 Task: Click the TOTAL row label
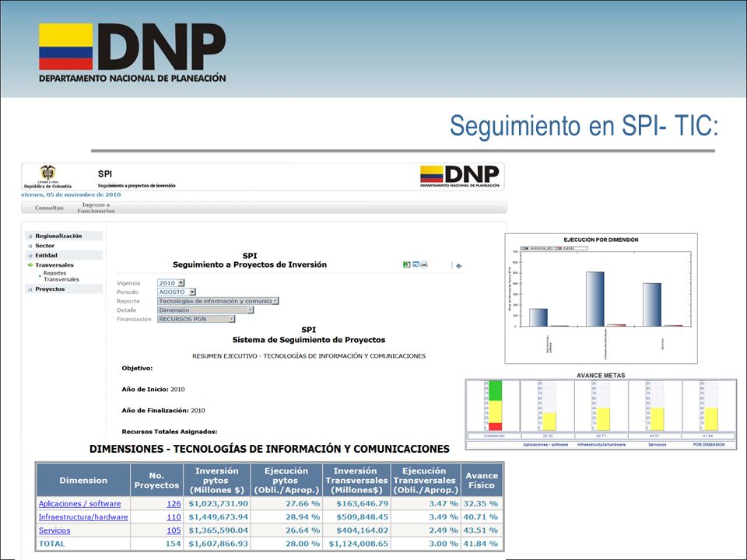pos(51,544)
